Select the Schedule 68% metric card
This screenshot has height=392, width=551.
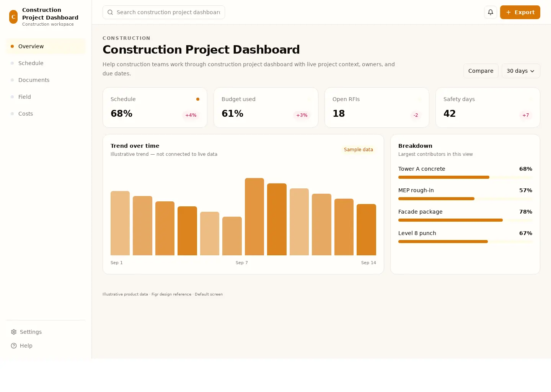(155, 108)
